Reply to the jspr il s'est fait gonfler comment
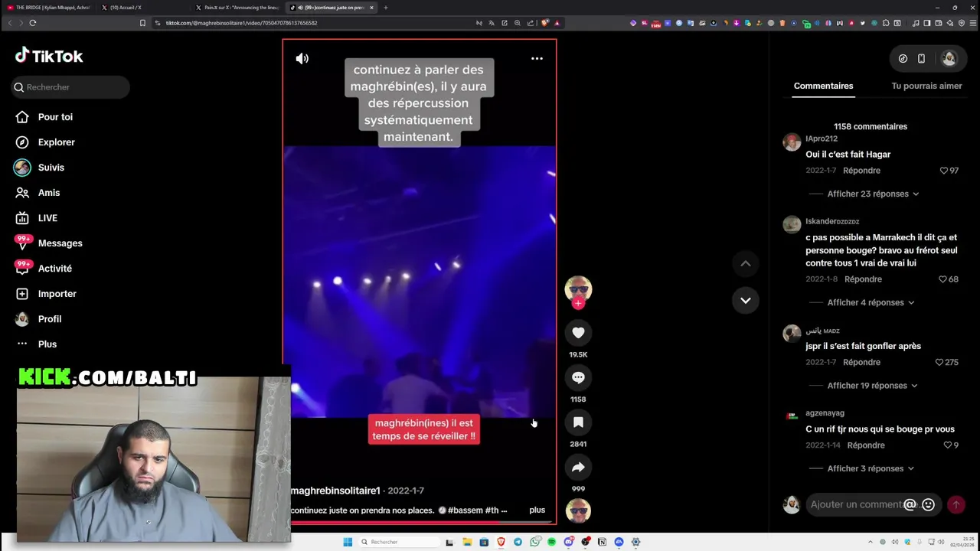 click(x=861, y=362)
